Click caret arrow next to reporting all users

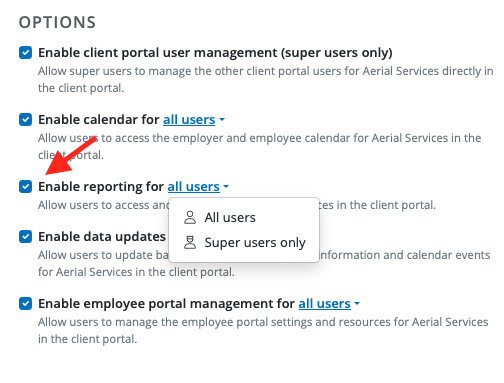[x=226, y=186]
